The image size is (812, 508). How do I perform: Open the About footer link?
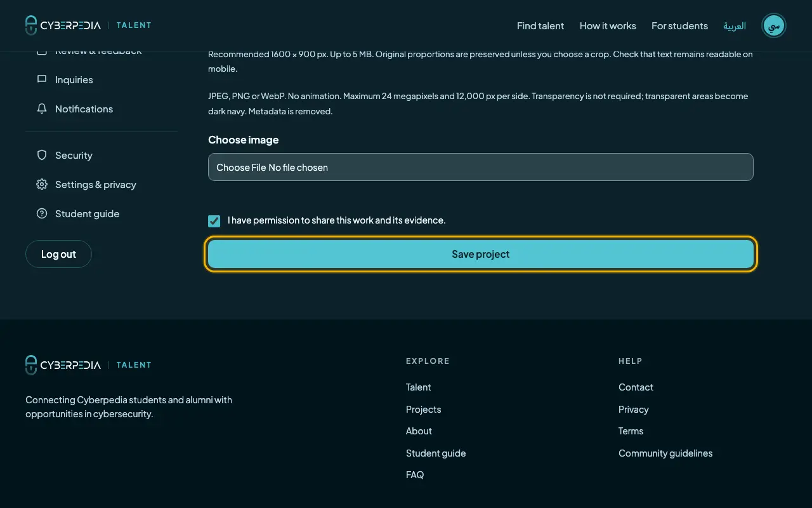click(x=419, y=431)
